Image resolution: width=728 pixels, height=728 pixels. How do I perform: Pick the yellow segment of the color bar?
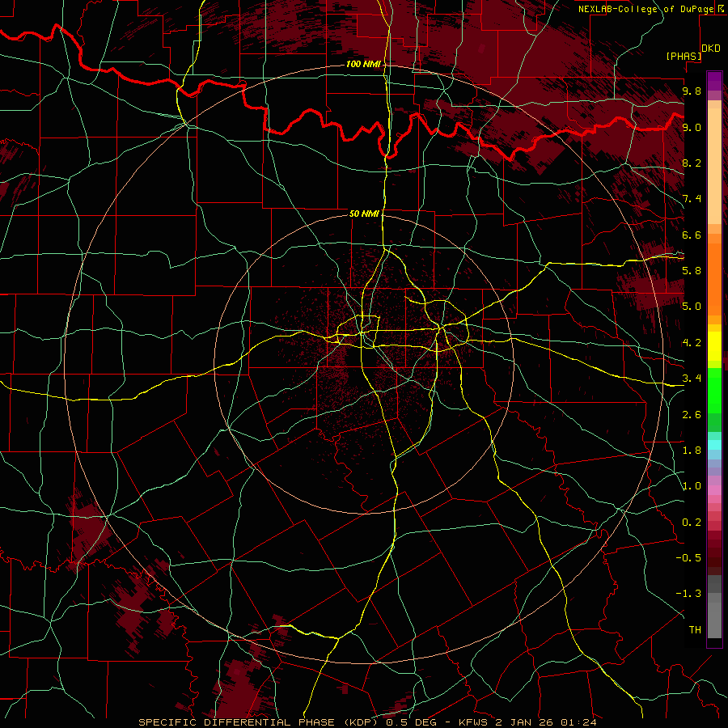[x=714, y=346]
